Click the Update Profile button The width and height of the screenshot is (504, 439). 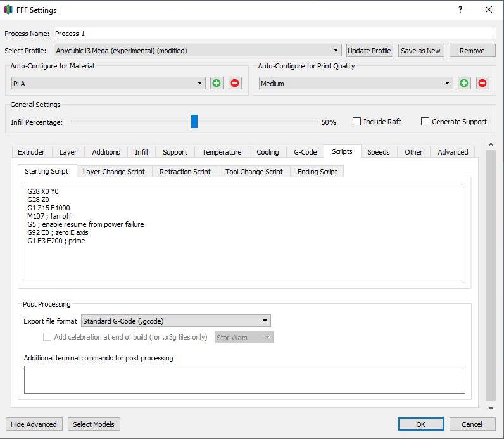coord(369,51)
